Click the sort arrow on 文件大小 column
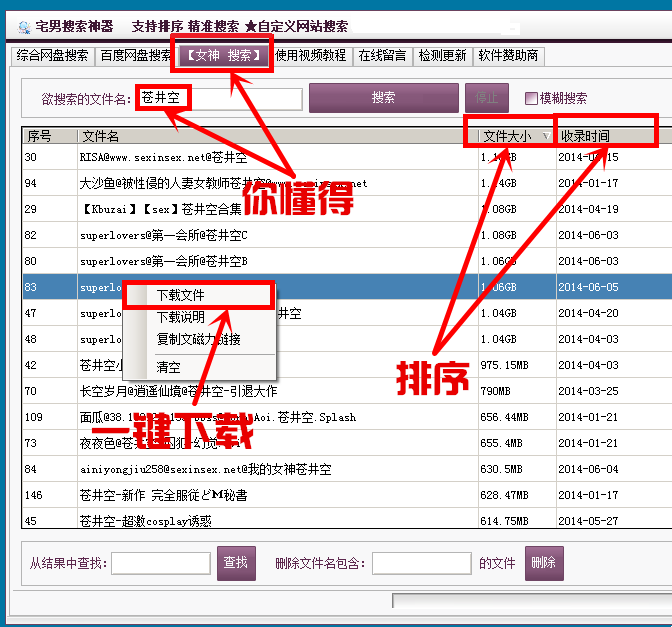 (546, 136)
